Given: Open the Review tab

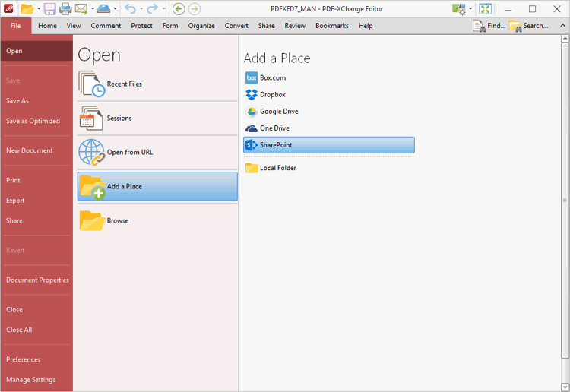Looking at the screenshot, I should coord(295,26).
